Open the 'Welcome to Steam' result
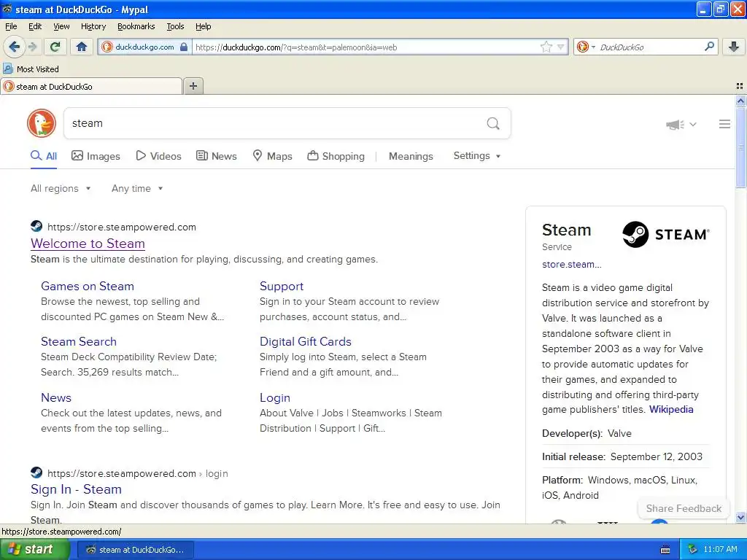Viewport: 747px width, 560px height. click(88, 244)
